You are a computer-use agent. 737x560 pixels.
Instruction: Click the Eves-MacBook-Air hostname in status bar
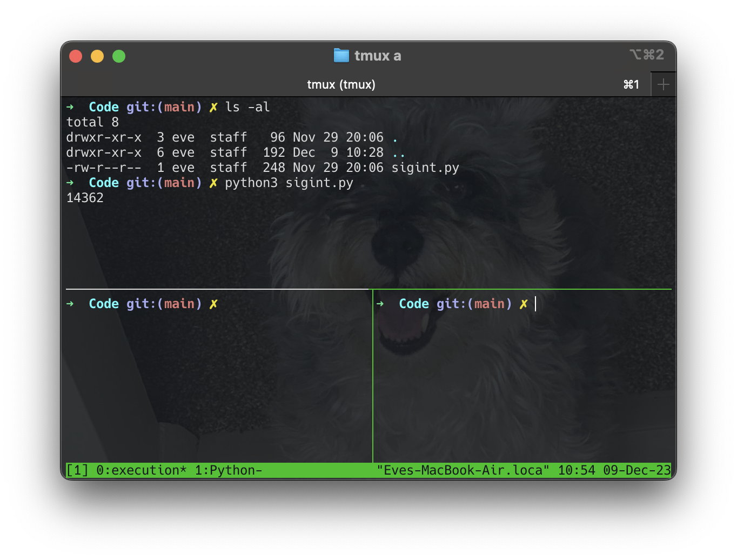coord(463,470)
